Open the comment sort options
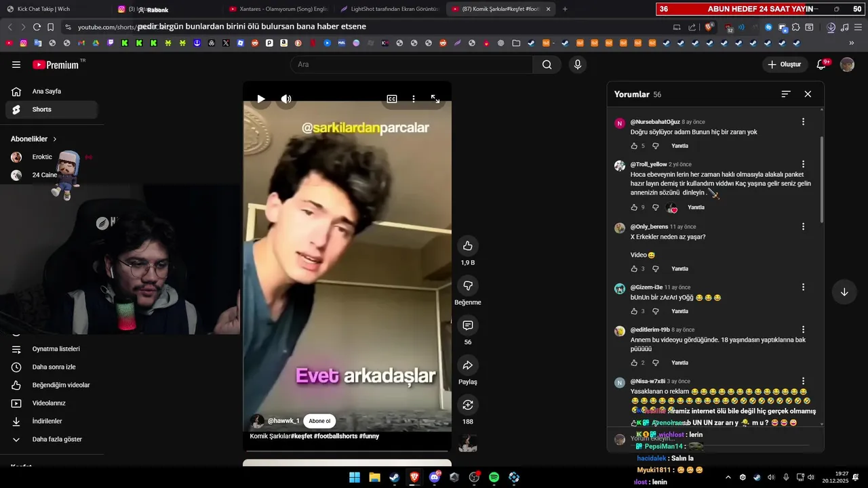The width and height of the screenshot is (868, 488). 786,94
